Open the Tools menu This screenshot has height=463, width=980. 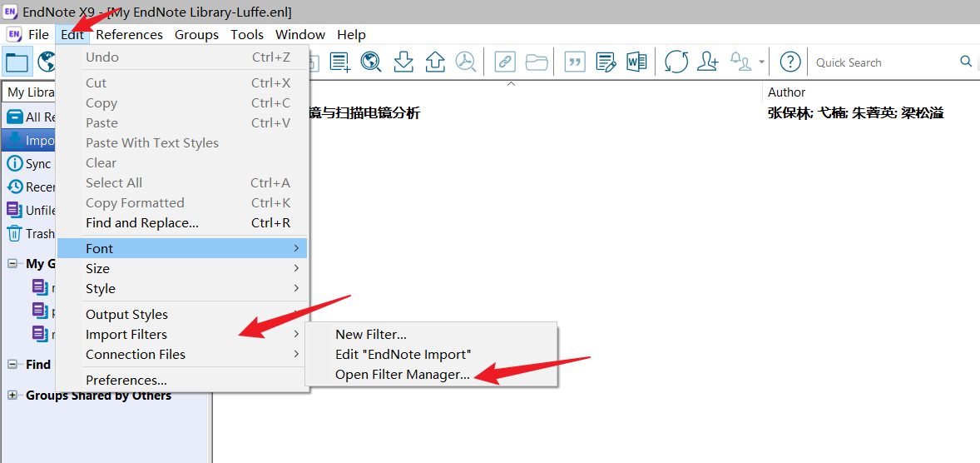click(x=247, y=34)
